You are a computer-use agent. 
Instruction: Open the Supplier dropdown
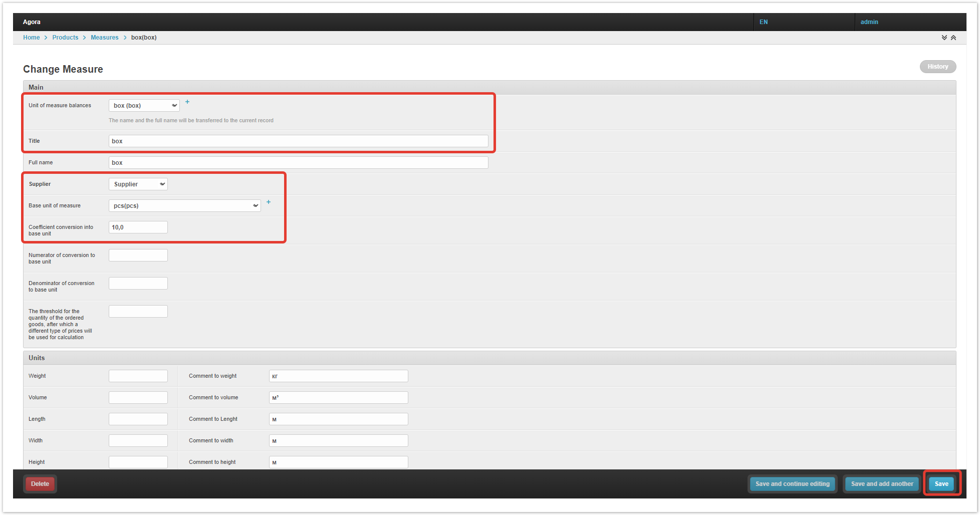[x=138, y=184]
